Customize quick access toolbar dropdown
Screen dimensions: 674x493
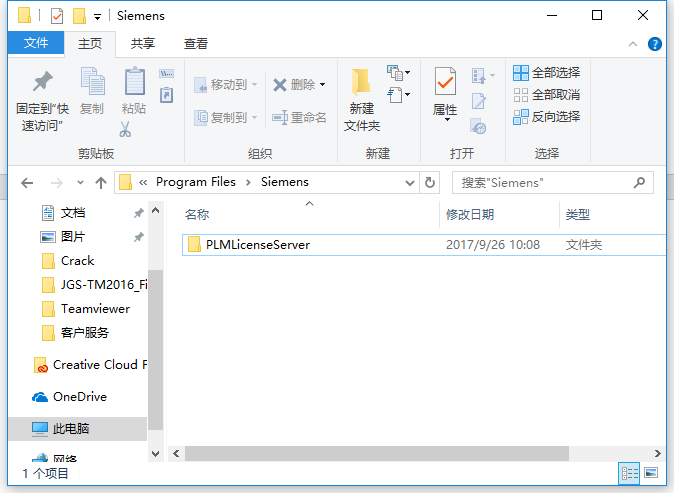pyautogui.click(x=98, y=17)
